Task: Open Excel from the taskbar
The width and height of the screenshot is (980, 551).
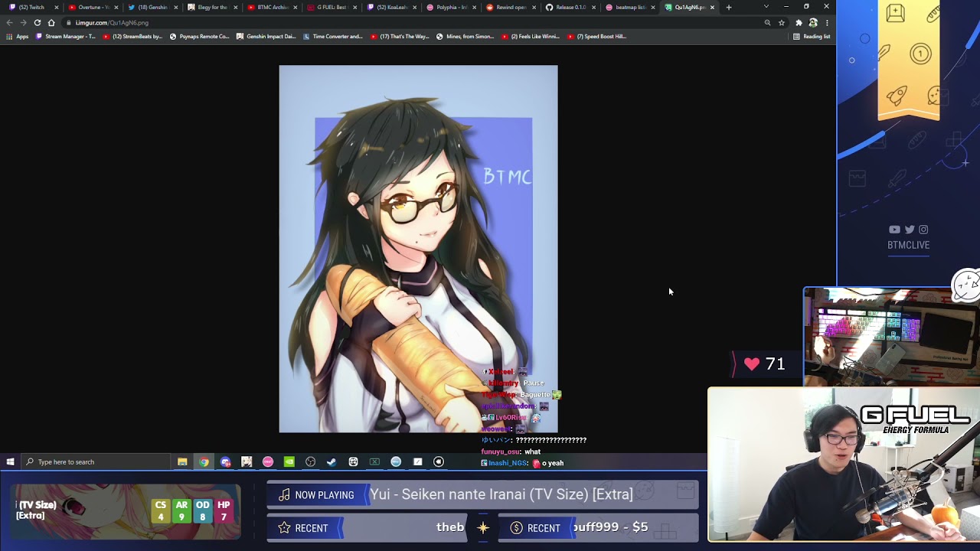Action: [374, 462]
